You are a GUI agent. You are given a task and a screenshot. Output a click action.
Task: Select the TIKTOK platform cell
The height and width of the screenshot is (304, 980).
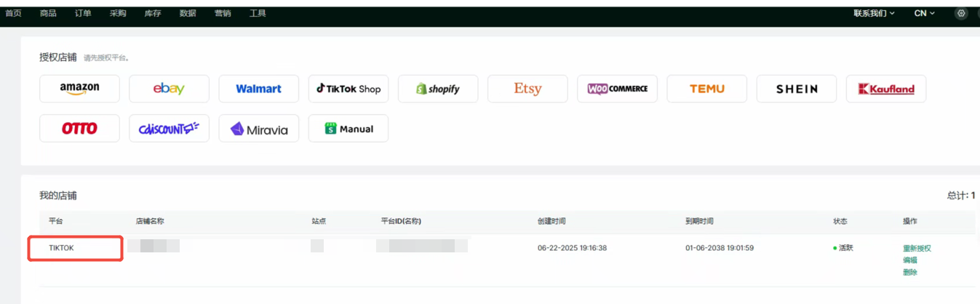pyautogui.click(x=75, y=248)
